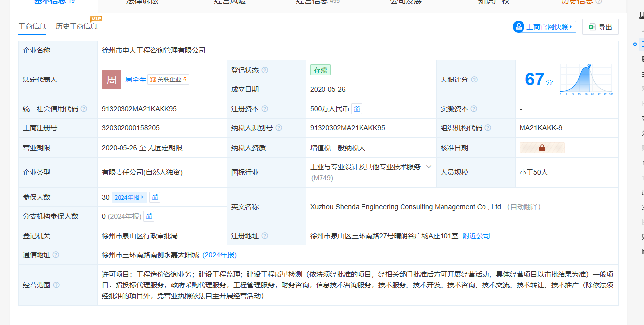Image resolution: width=644 pixels, height=325 pixels.
Task: Click the help icon next to 组织机构代码
Action: pyautogui.click(x=488, y=128)
